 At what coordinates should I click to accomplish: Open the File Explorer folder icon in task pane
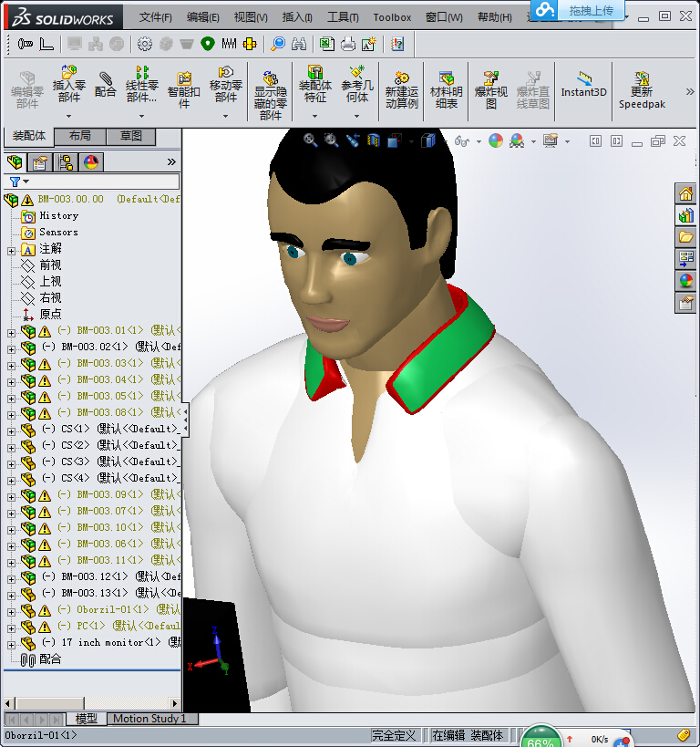point(685,237)
